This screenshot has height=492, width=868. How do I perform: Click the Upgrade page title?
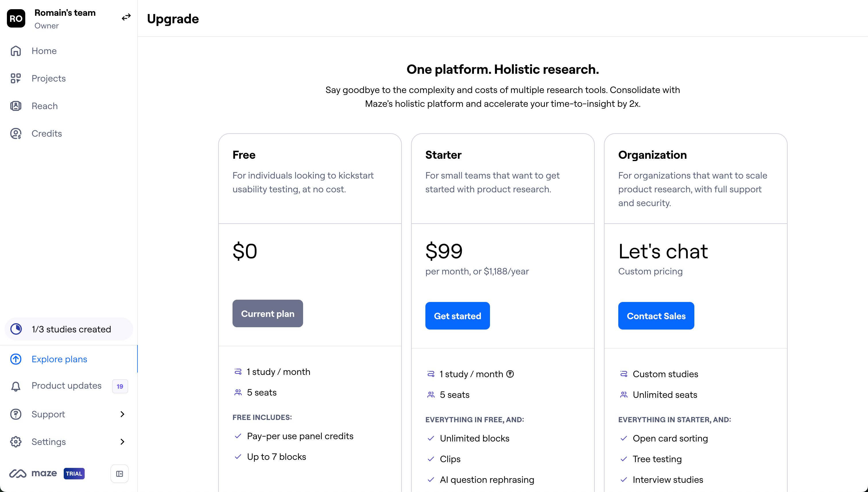(173, 19)
